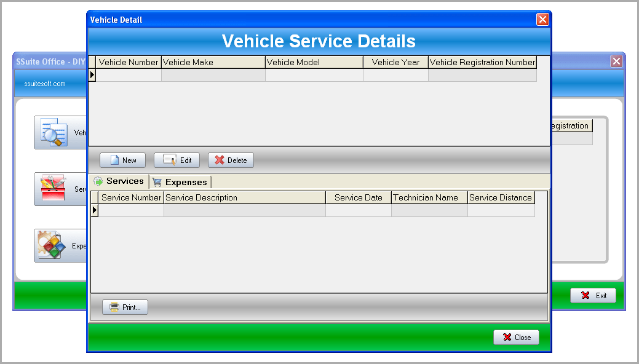This screenshot has width=639, height=364.
Task: Click the Delete button
Action: (231, 160)
